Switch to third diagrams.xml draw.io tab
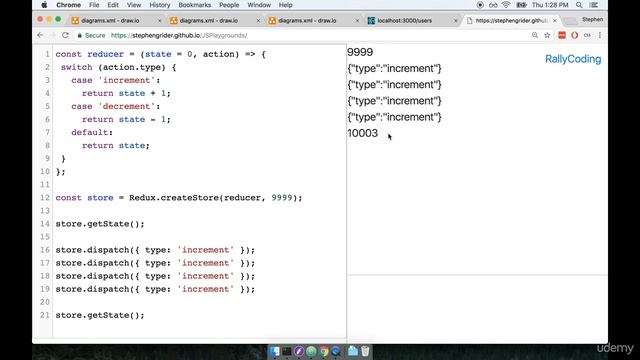This screenshot has width=640, height=360. (x=307, y=20)
